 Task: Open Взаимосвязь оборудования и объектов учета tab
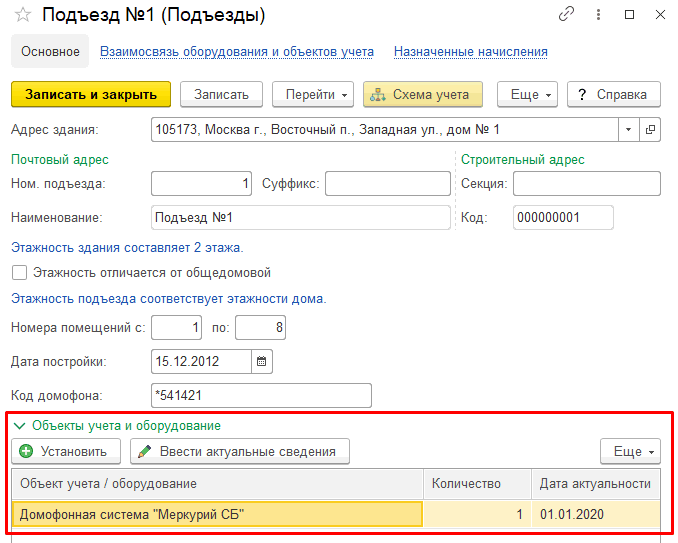tap(237, 51)
